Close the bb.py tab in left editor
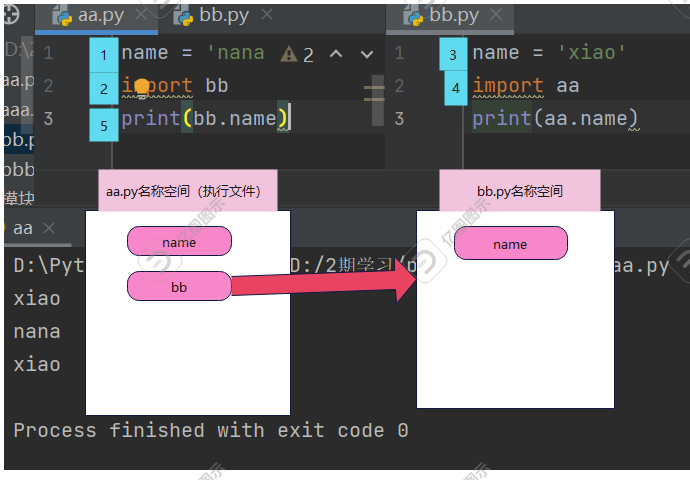Image resolution: width=690 pixels, height=480 pixels. [x=267, y=15]
